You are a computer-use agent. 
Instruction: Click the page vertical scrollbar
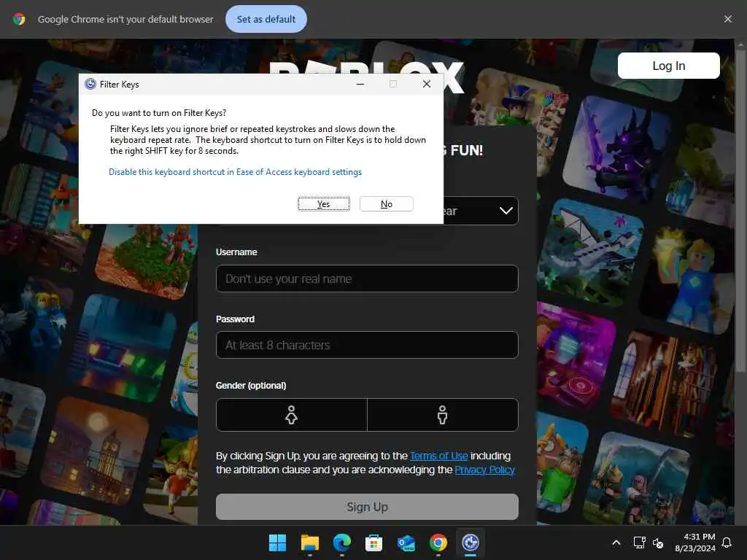[x=740, y=209]
